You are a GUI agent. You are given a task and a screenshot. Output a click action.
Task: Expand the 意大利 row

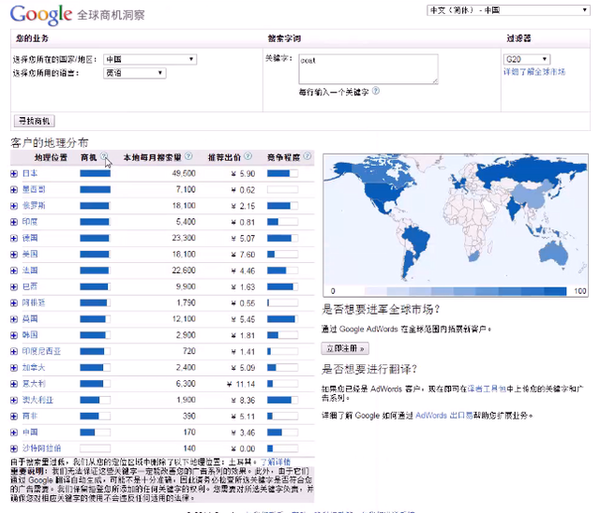pos(15,384)
